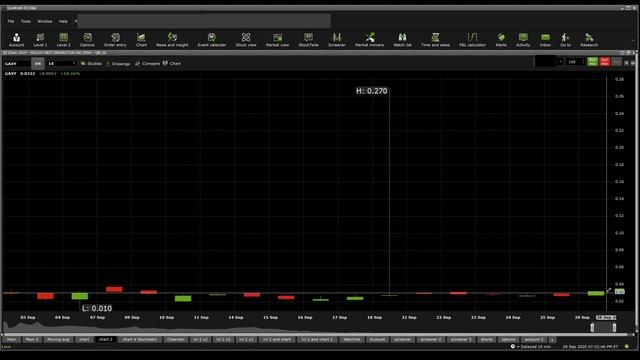Switch to the alerts workspace tab
The width and height of the screenshot is (640, 360).
(x=487, y=340)
